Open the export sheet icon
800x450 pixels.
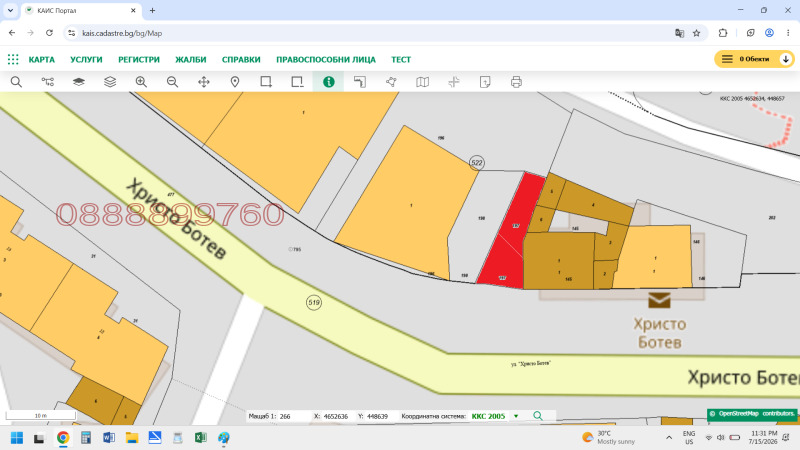485,82
